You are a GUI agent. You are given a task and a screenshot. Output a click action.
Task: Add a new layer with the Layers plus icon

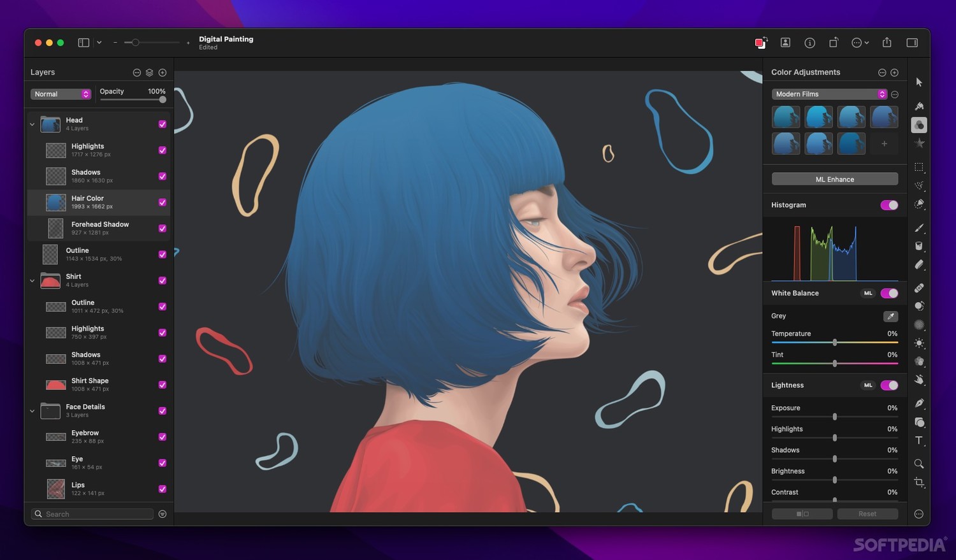(163, 73)
